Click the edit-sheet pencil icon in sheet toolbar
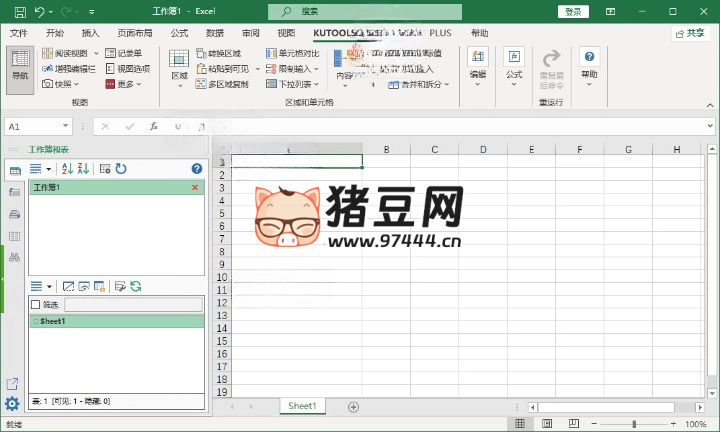This screenshot has width=720, height=432. point(120,286)
